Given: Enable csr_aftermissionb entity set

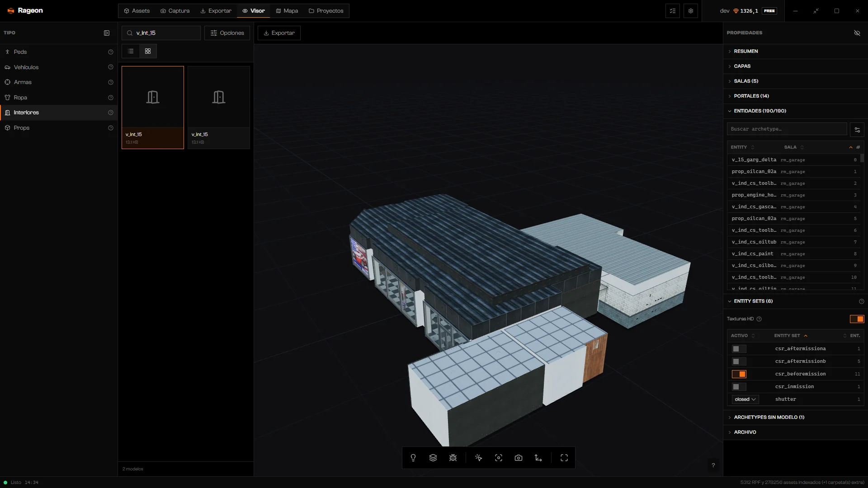Looking at the screenshot, I should pos(739,361).
